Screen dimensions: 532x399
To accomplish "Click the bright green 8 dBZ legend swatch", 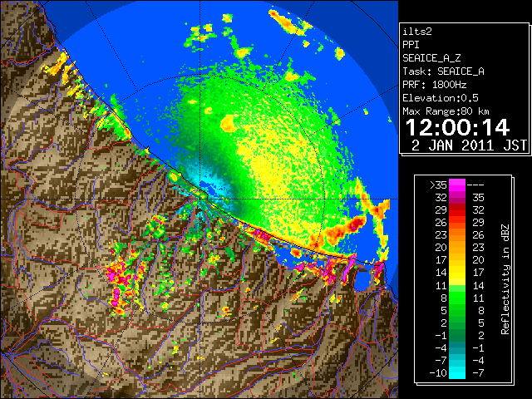I will tap(457, 298).
